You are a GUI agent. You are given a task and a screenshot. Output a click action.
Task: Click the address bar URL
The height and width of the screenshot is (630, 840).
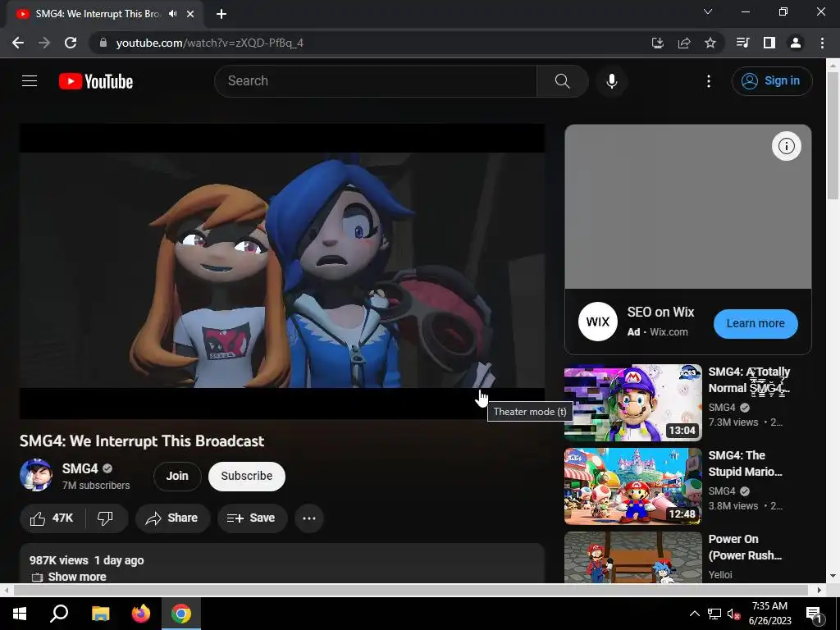pyautogui.click(x=209, y=43)
